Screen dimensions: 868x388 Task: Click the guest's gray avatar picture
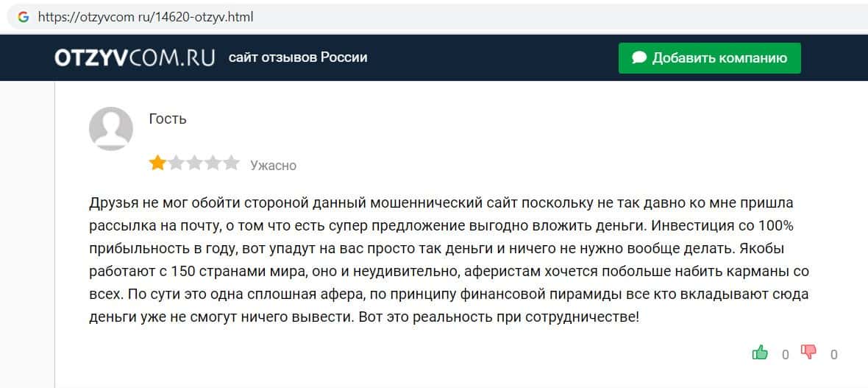coord(110,128)
